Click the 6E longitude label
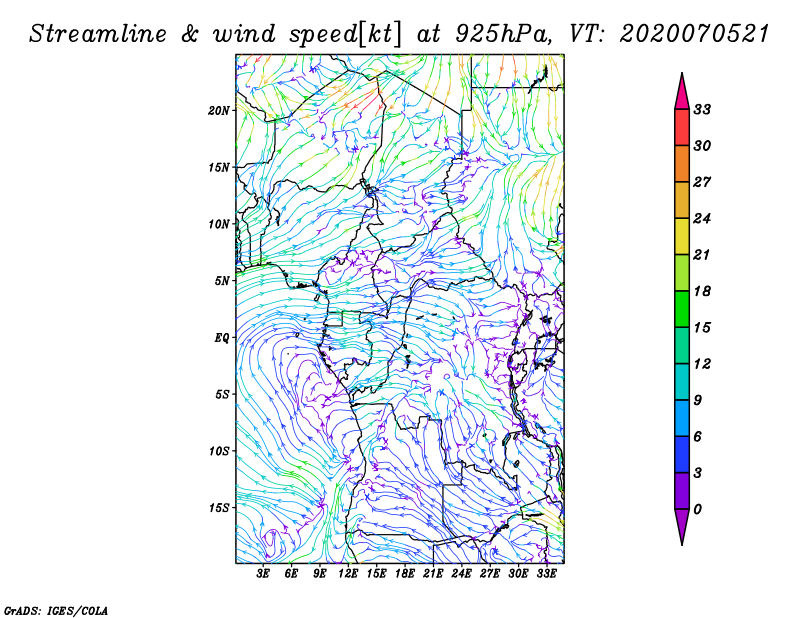The image size is (800, 618). tap(291, 574)
